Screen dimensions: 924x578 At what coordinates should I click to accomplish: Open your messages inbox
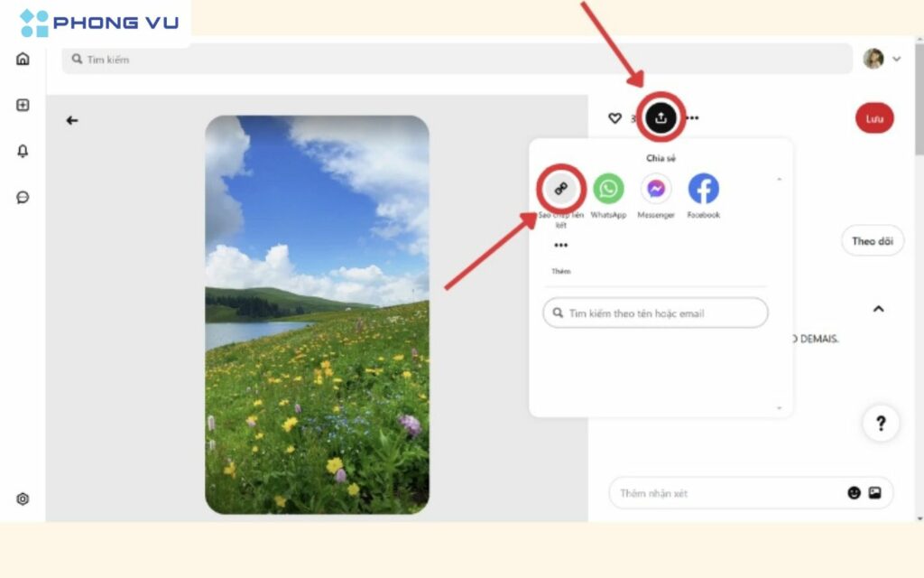tap(23, 197)
